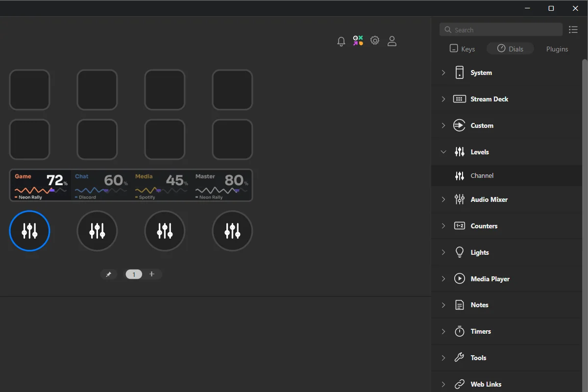Expand the Stream Deck category chevron

[443, 99]
